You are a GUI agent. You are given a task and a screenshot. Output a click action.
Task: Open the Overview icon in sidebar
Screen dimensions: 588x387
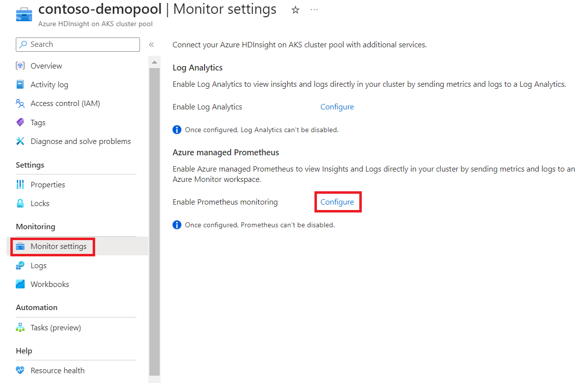click(x=20, y=66)
